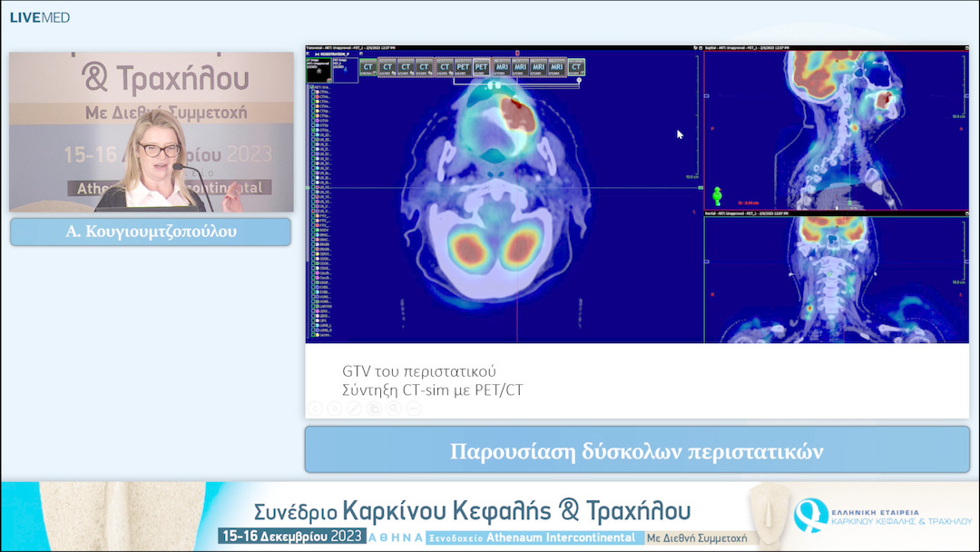Select the highlighted second PET thumbnail

coord(481,66)
